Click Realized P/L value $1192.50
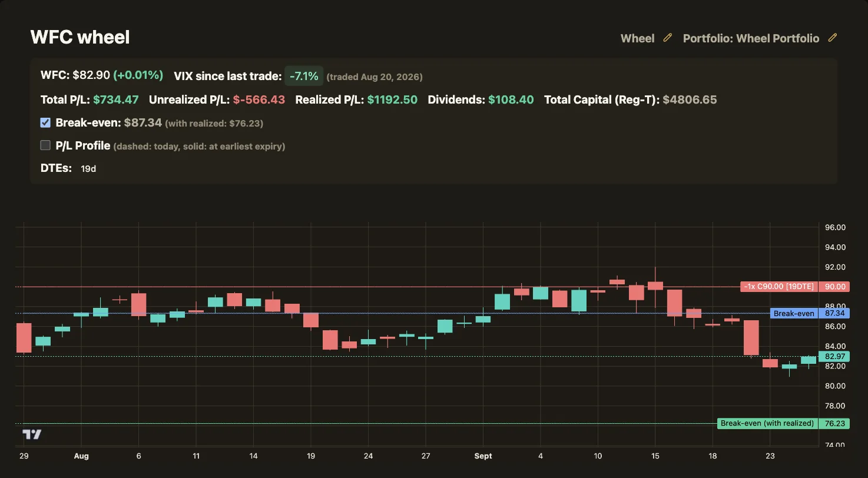The height and width of the screenshot is (478, 868). (392, 99)
